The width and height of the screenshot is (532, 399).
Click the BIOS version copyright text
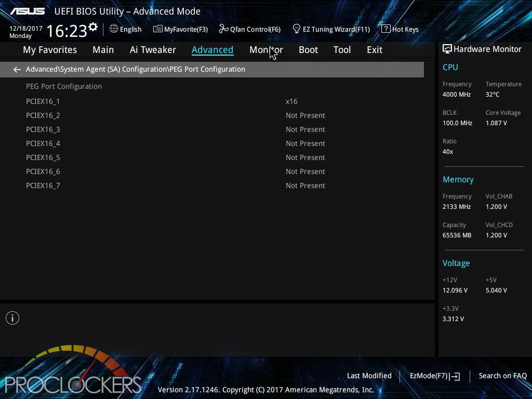[x=265, y=390]
